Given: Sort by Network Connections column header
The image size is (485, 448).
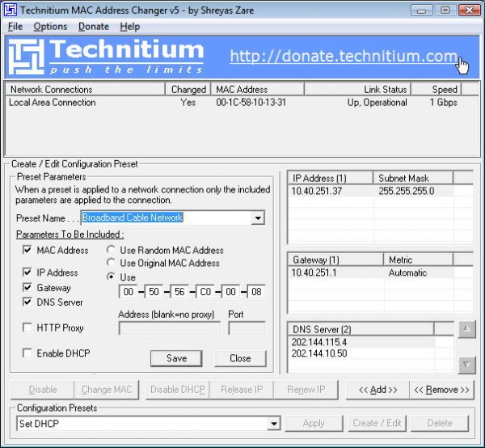Looking at the screenshot, I should [x=86, y=90].
